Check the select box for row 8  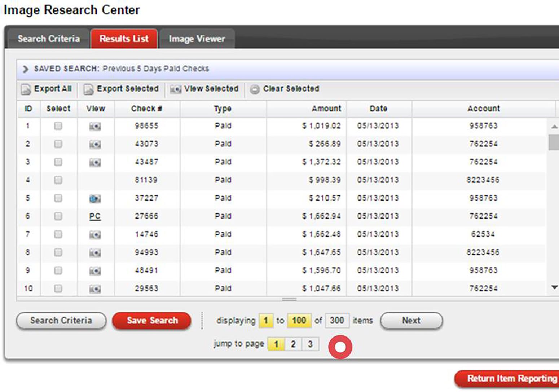pyautogui.click(x=58, y=252)
